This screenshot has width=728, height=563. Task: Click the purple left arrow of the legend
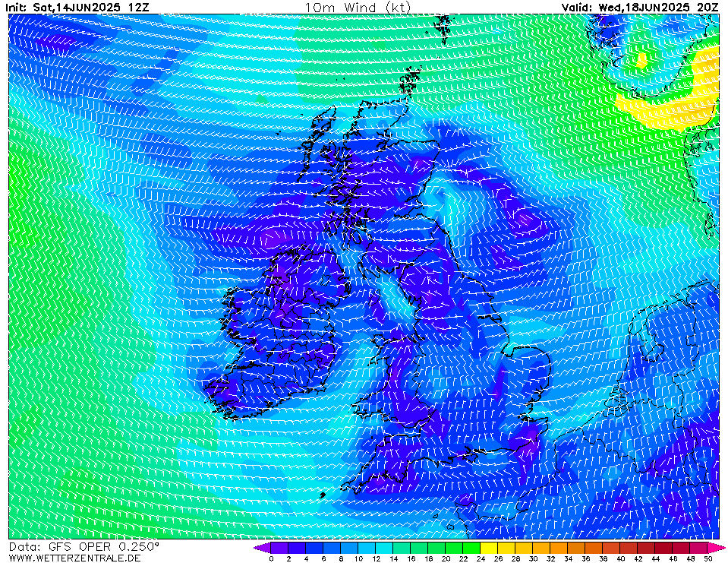pos(262,548)
